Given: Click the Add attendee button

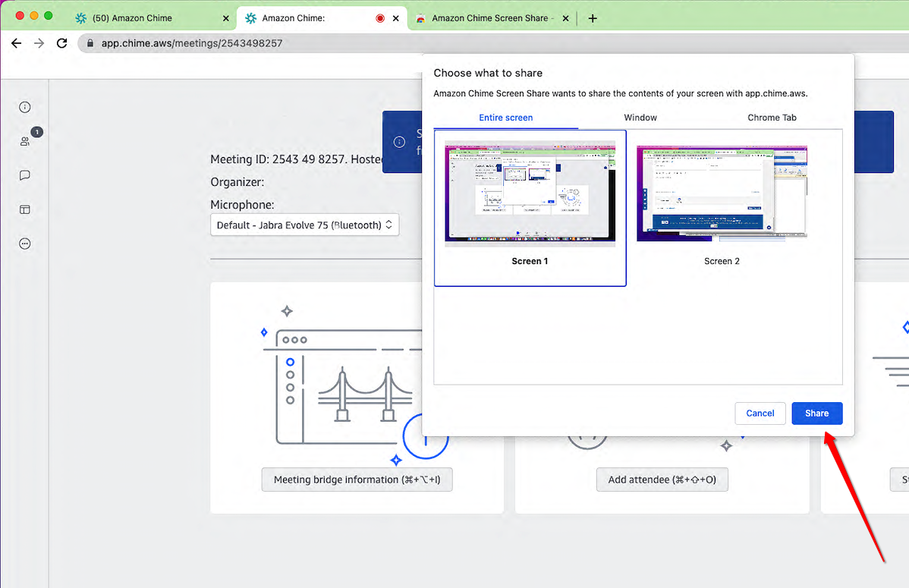Looking at the screenshot, I should 662,480.
